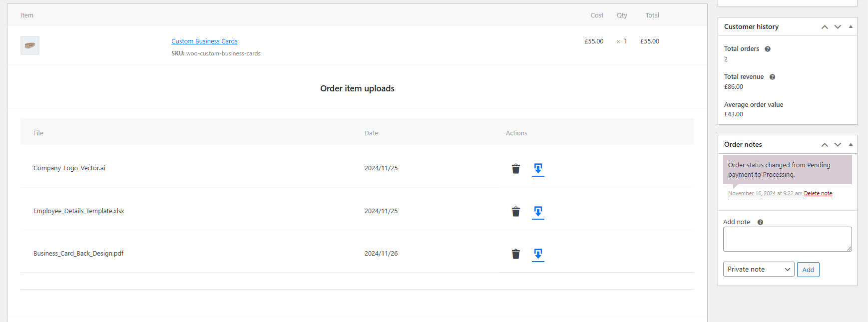The width and height of the screenshot is (868, 322).
Task: Click the £86.00 total revenue value
Action: 734,87
